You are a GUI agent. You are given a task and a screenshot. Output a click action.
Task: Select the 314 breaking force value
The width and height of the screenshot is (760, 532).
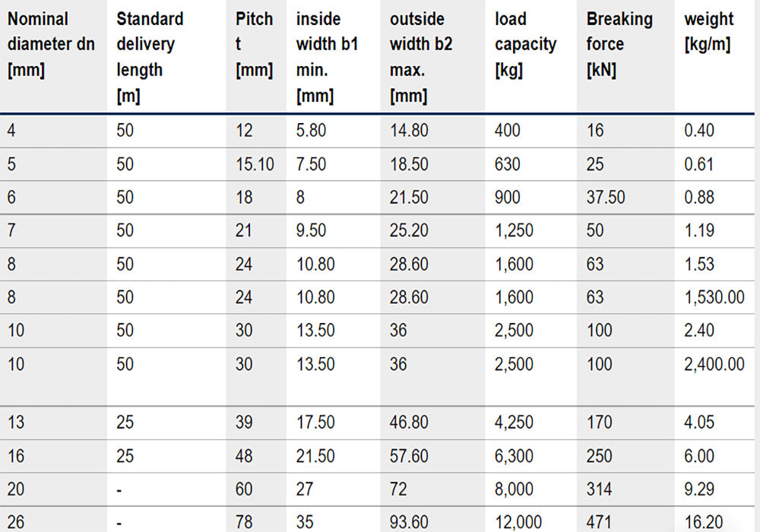(x=598, y=489)
